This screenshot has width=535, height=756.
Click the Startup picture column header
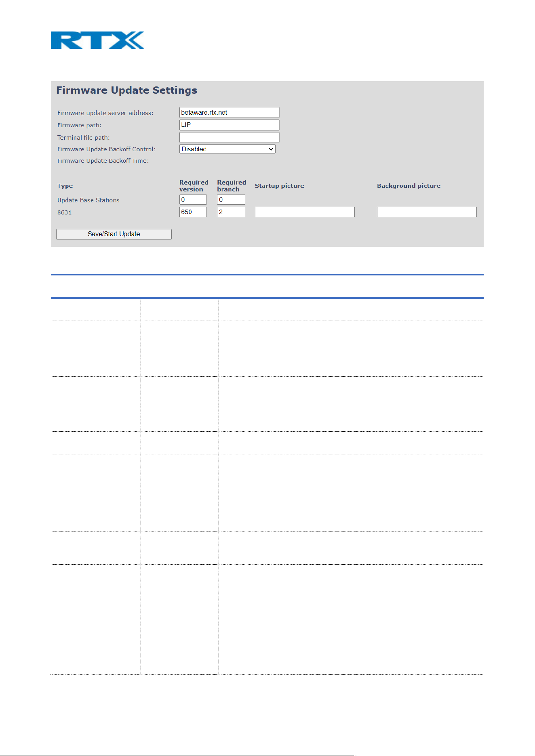point(280,186)
